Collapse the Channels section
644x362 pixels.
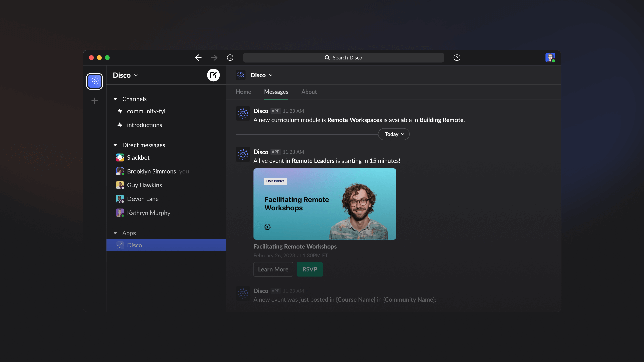[x=115, y=99]
